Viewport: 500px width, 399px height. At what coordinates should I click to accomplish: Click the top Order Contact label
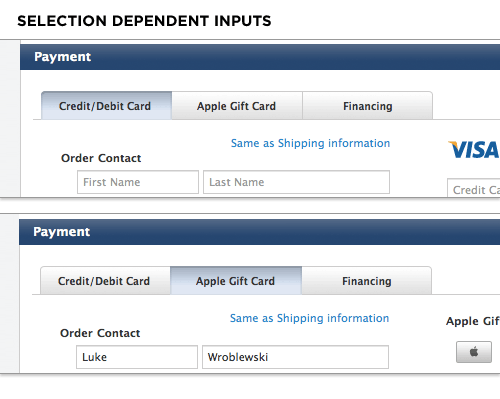click(x=101, y=158)
